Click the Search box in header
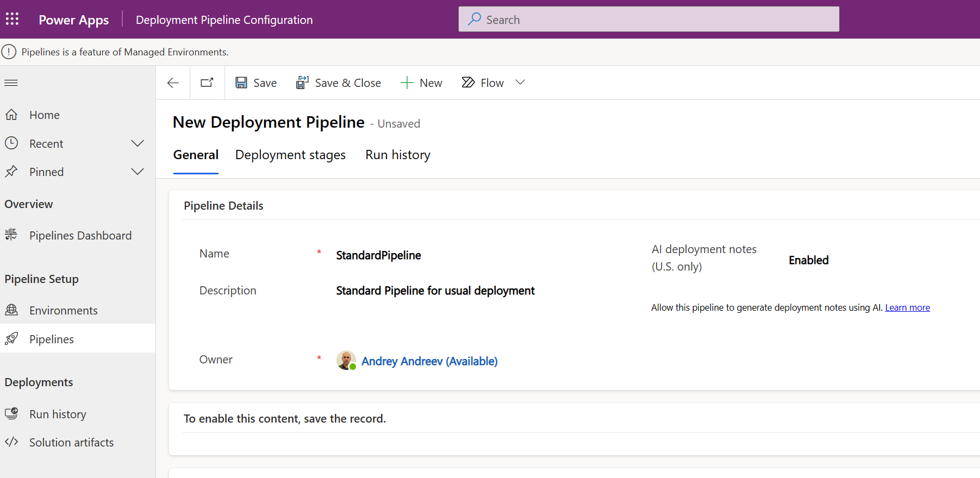This screenshot has height=478, width=980. click(x=648, y=20)
